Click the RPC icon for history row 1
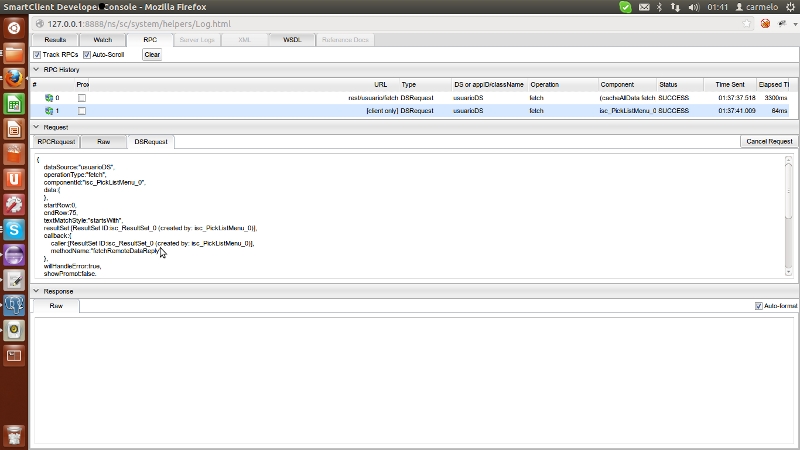 (x=49, y=111)
